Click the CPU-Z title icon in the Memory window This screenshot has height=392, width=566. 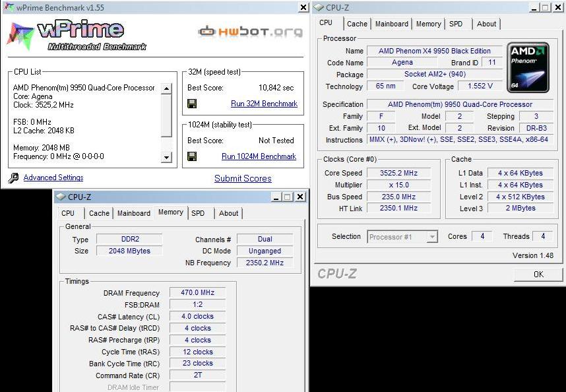[x=61, y=197]
